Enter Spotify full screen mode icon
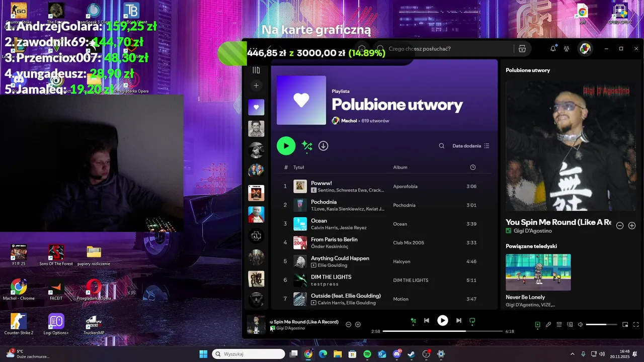 636,325
